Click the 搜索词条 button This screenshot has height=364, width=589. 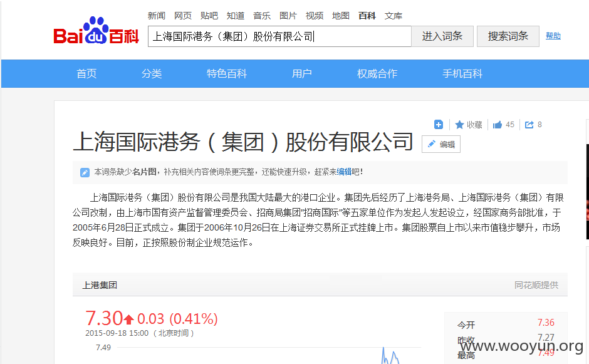(x=508, y=36)
